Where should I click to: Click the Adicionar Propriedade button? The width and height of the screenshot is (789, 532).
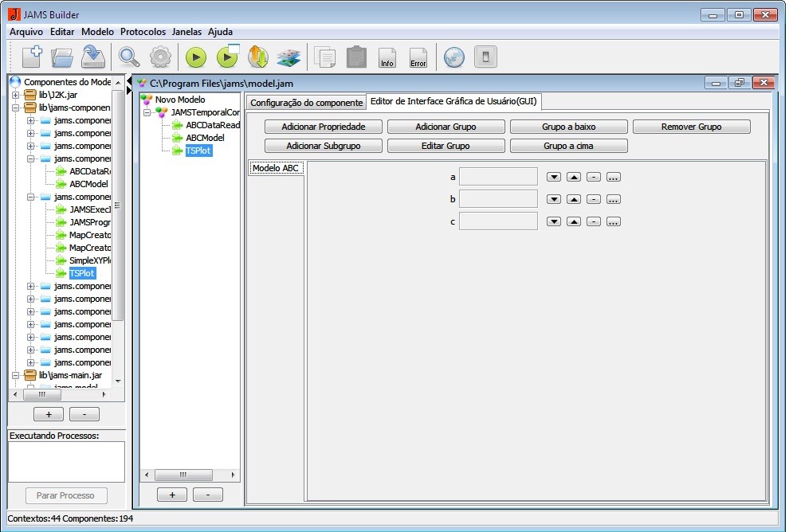[324, 127]
